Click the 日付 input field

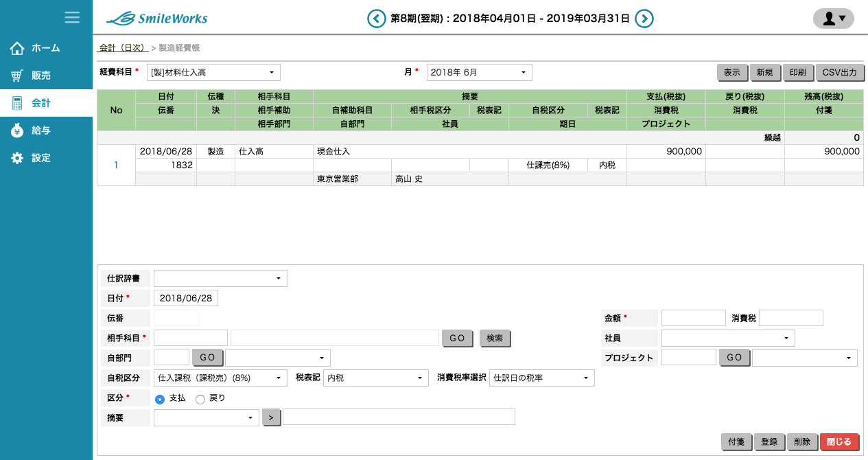click(186, 298)
